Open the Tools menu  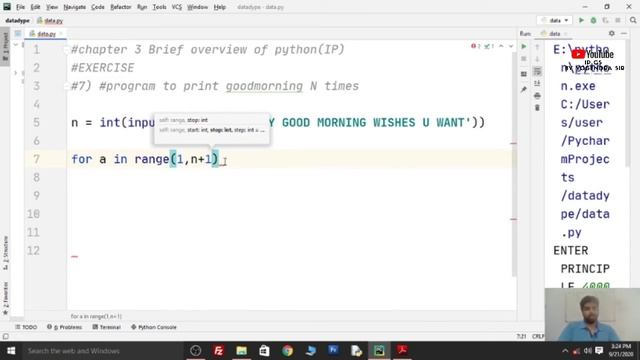point(160,7)
